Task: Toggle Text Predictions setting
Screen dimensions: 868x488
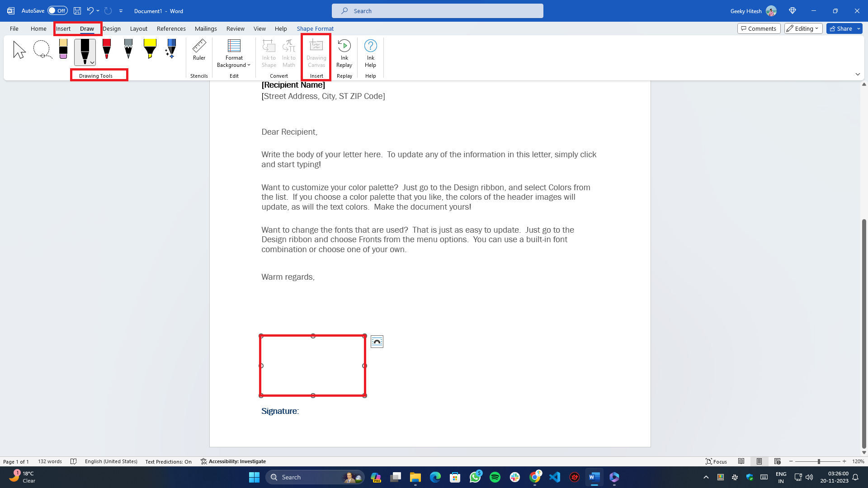Action: click(x=168, y=461)
